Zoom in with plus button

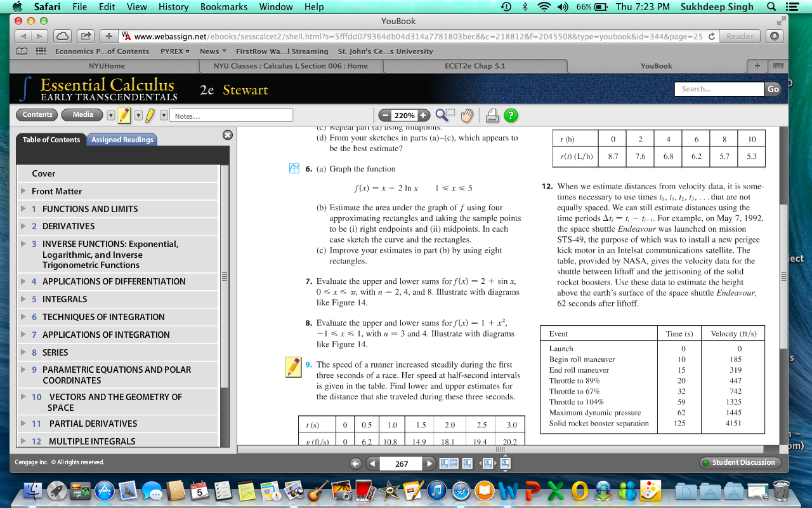pos(423,116)
